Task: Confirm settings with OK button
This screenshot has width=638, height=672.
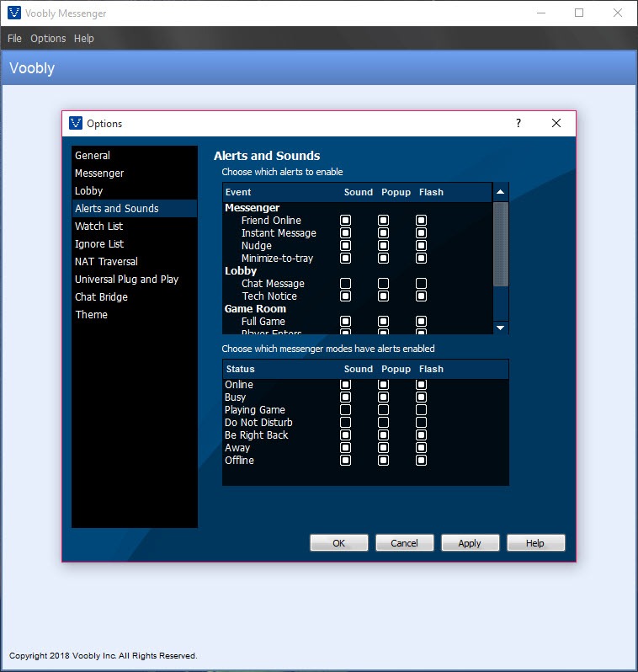Action: (339, 543)
